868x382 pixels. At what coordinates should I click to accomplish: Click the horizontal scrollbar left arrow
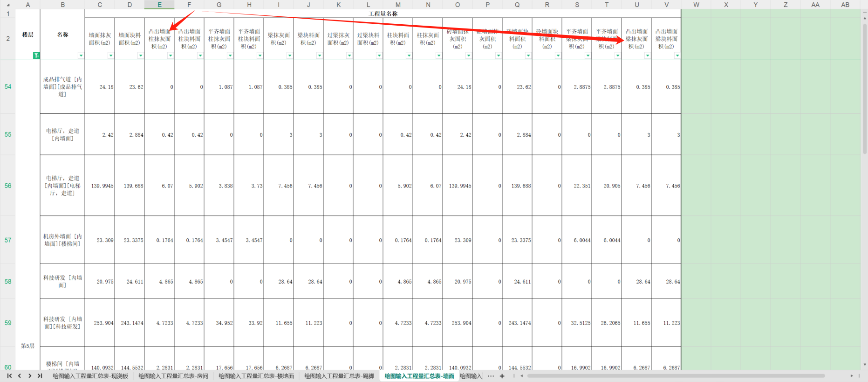tap(521, 376)
